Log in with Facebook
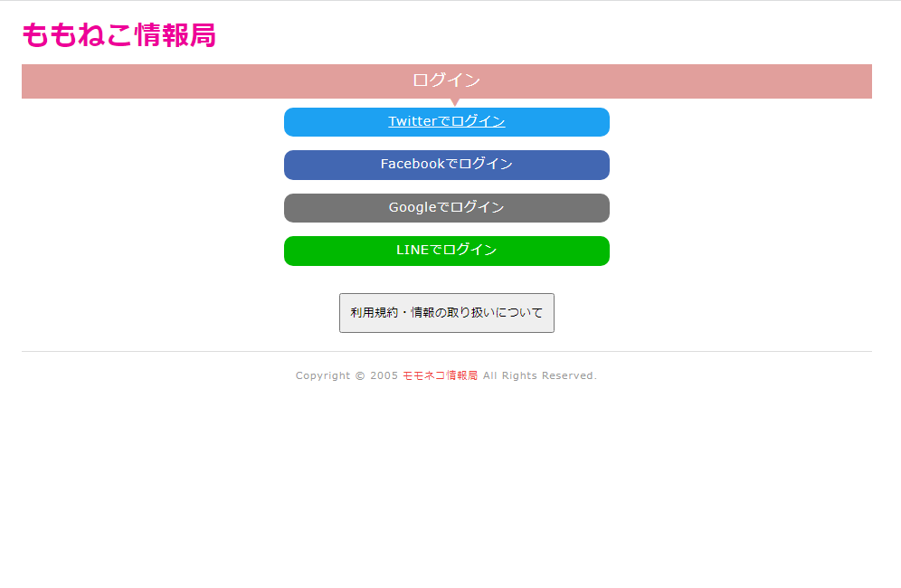Screen dimensions: 901x588 [x=446, y=165]
